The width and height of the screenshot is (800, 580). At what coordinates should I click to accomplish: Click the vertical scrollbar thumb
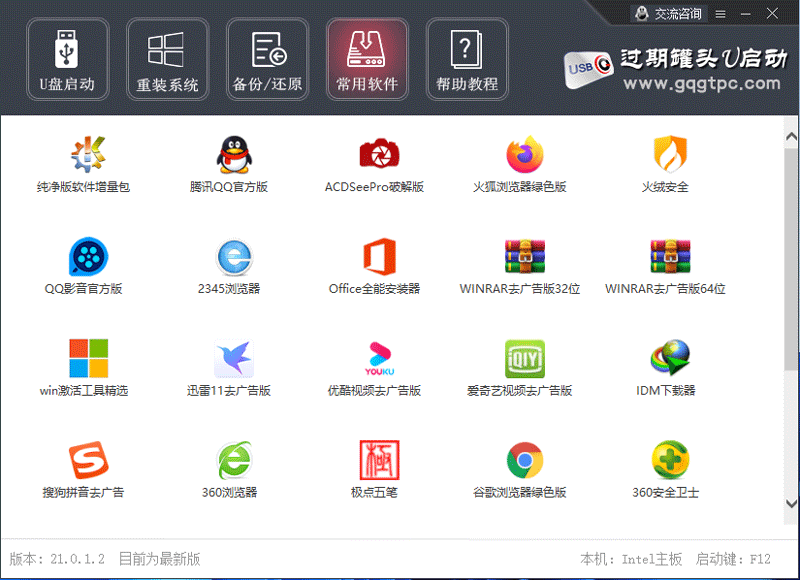pyautogui.click(x=791, y=259)
